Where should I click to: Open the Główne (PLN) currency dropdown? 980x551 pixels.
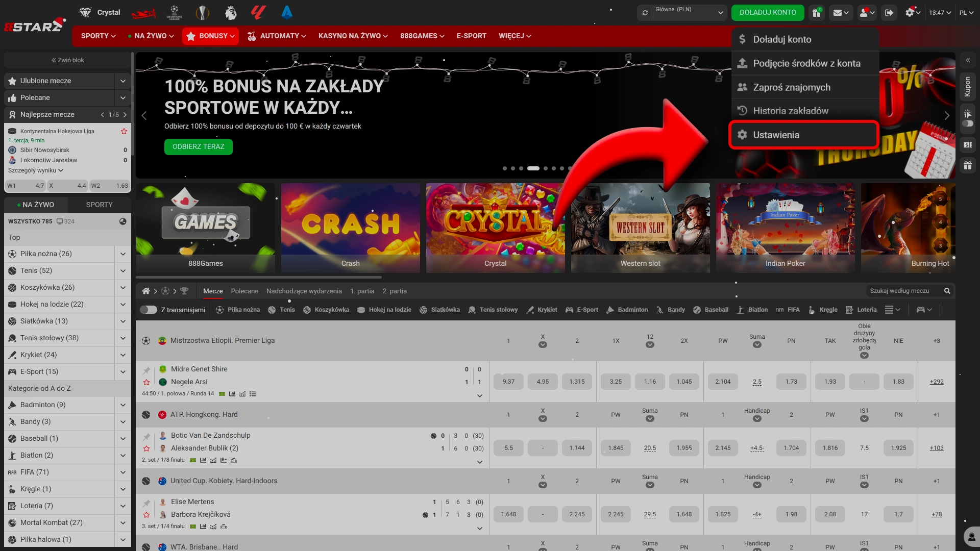point(681,12)
